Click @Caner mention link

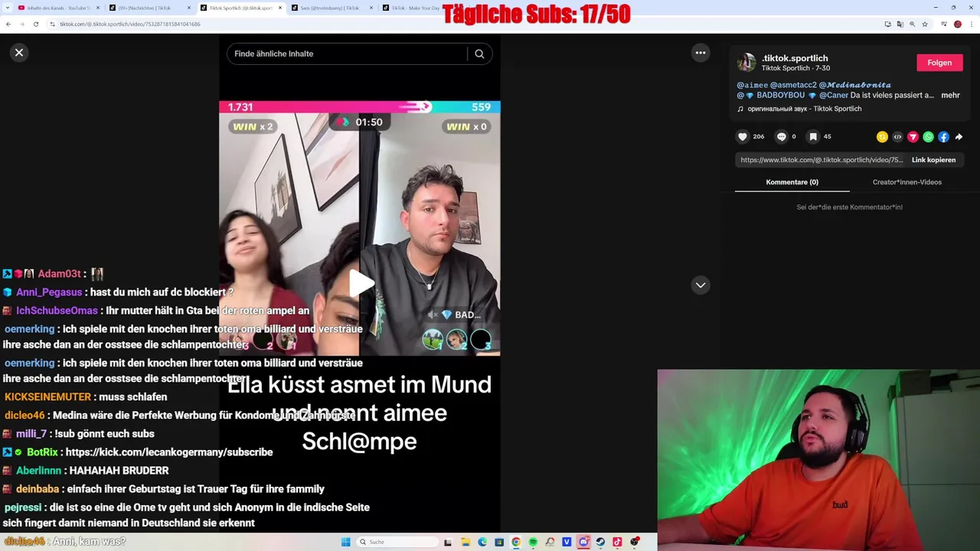834,96
